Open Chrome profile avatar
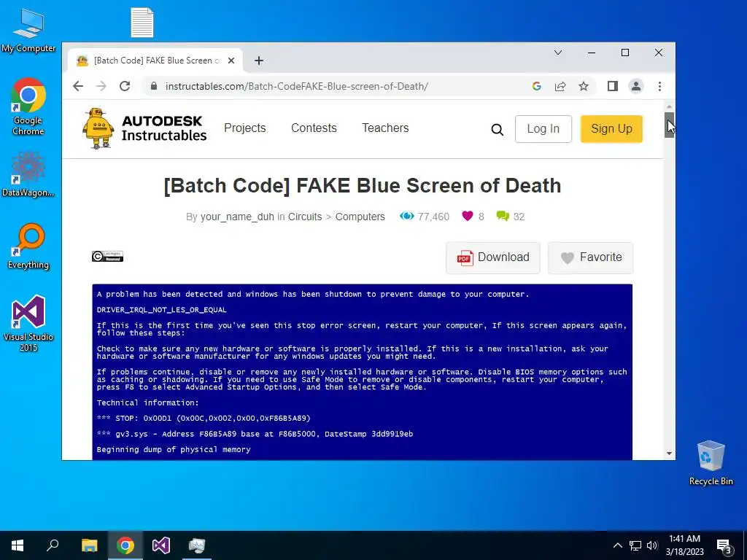The image size is (747, 560). coord(636,86)
